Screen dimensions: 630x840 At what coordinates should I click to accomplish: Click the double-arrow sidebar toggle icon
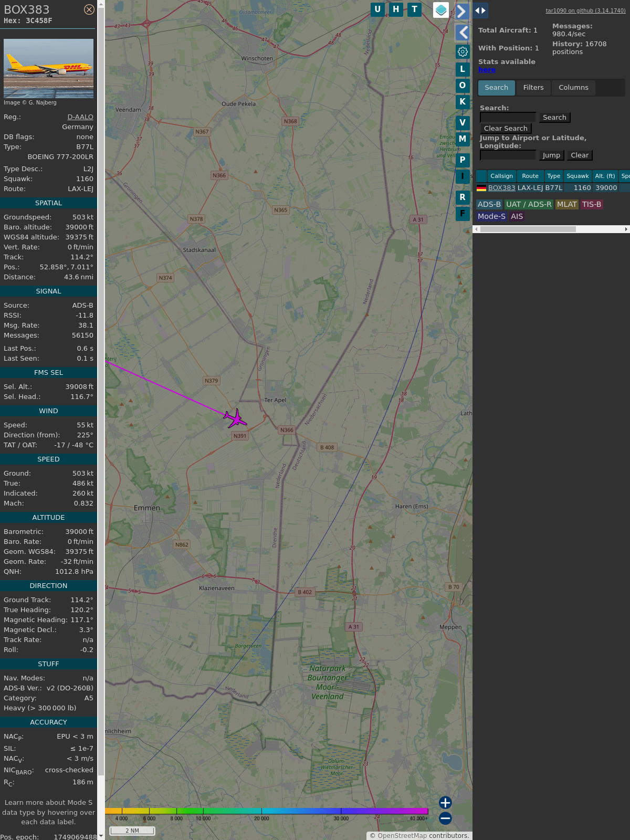(x=480, y=10)
